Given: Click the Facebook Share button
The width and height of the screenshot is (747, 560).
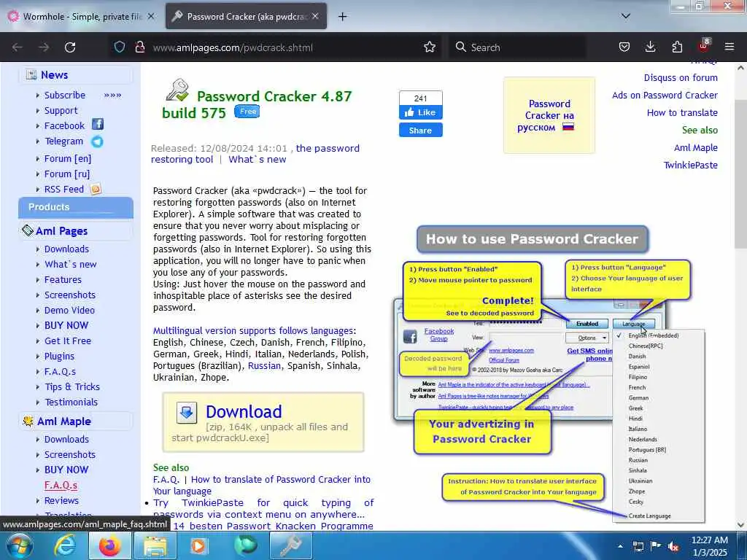Looking at the screenshot, I should (421, 130).
